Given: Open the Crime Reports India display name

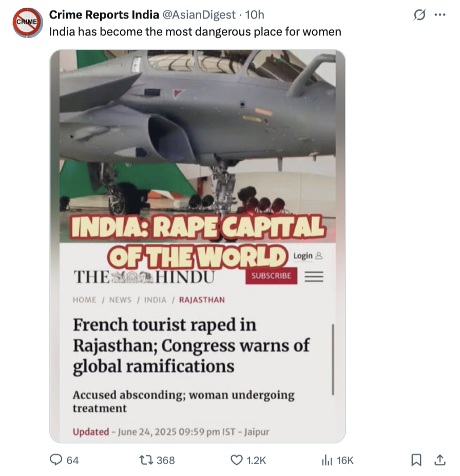Looking at the screenshot, I should tap(104, 14).
